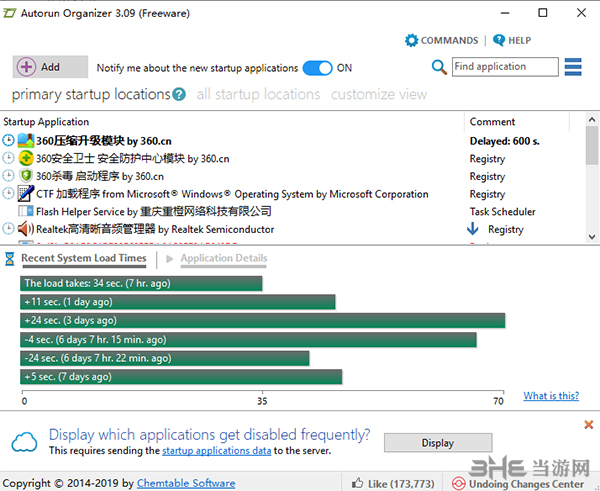The image size is (600, 491).
Task: Click the startup list scrollbar thumb
Action: pos(592,146)
